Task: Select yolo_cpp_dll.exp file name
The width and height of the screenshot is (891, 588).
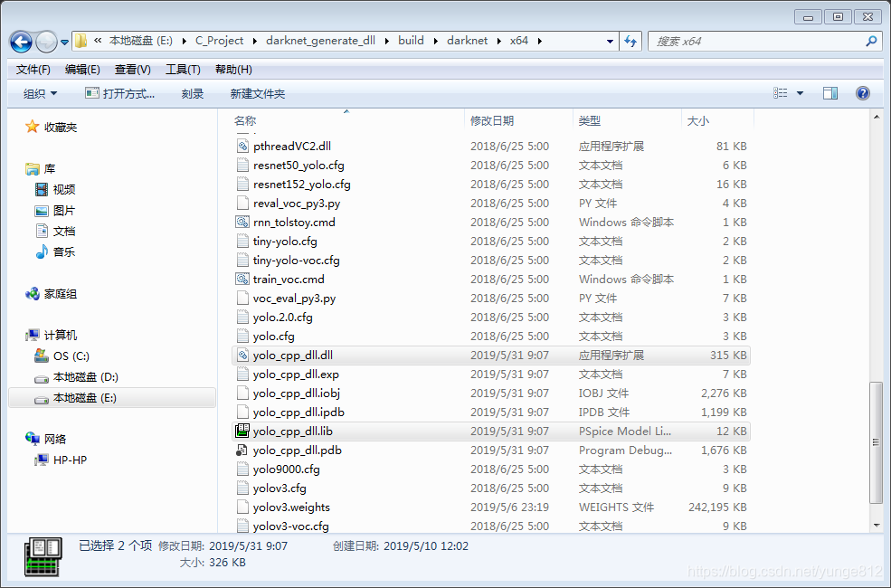Action: (x=296, y=375)
